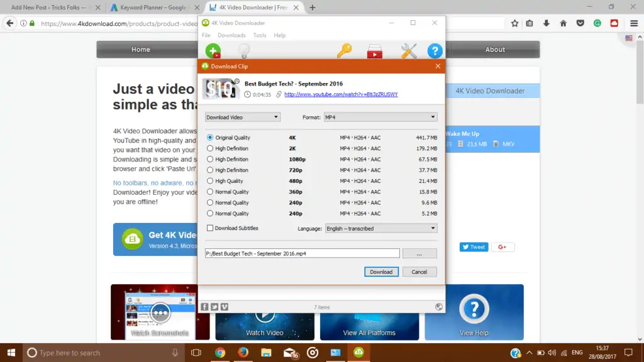Expand the Download Video dropdown

pos(242,117)
